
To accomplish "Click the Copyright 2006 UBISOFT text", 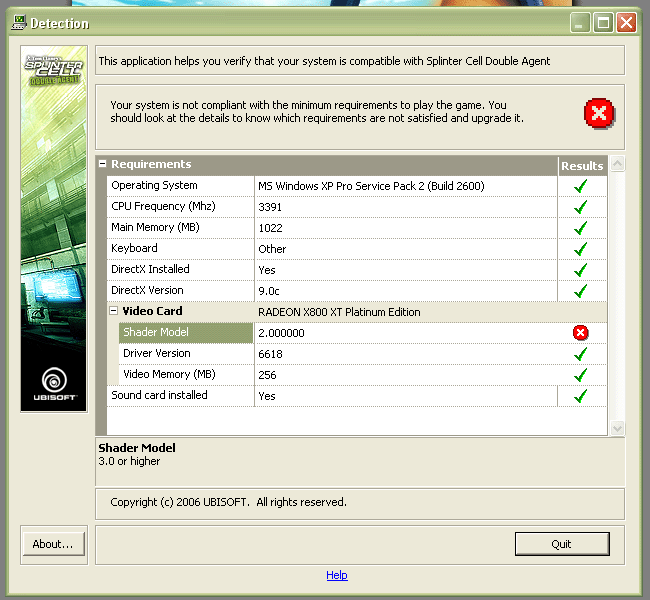I will point(228,502).
